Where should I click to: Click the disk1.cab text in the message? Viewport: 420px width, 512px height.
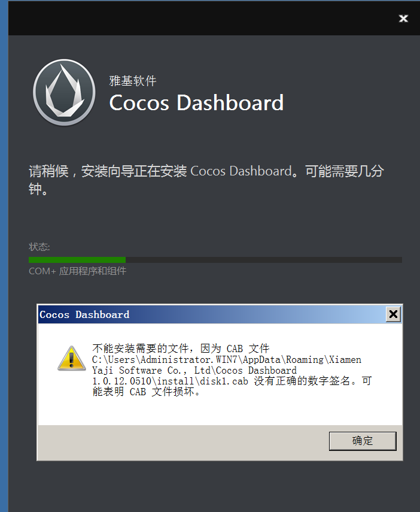tap(224, 381)
